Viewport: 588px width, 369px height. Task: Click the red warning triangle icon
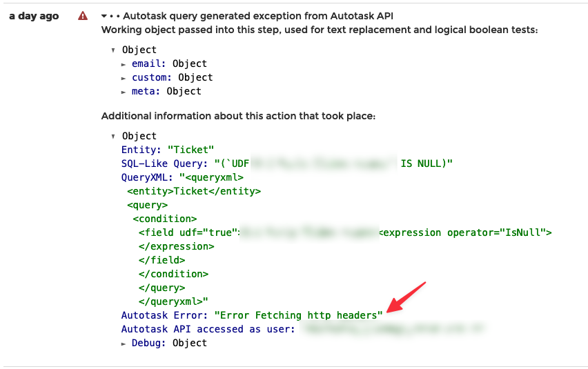[83, 16]
